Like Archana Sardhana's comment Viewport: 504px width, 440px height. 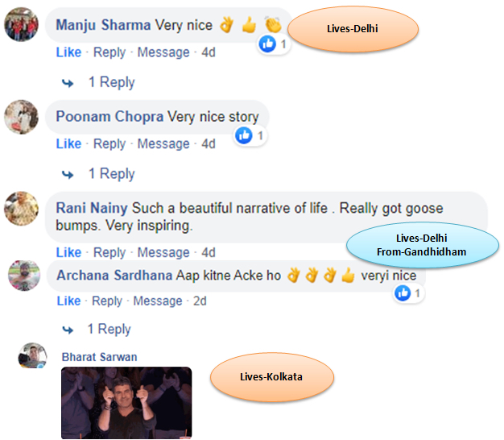[68, 301]
